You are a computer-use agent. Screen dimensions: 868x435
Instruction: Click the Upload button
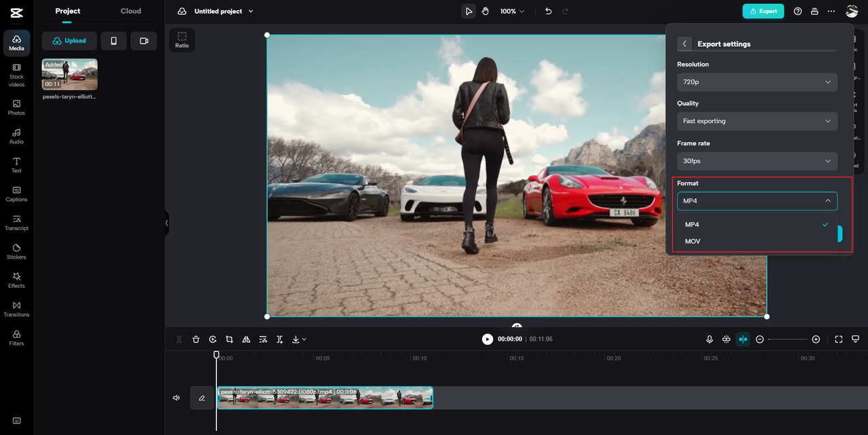[x=69, y=41]
